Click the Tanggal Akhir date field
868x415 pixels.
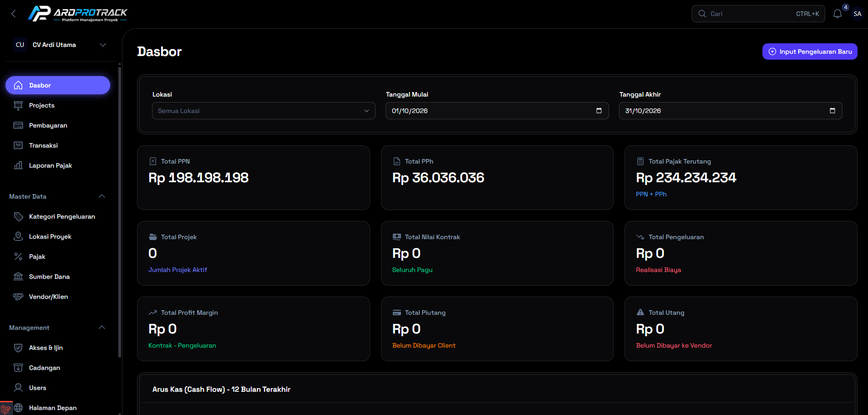tap(731, 111)
